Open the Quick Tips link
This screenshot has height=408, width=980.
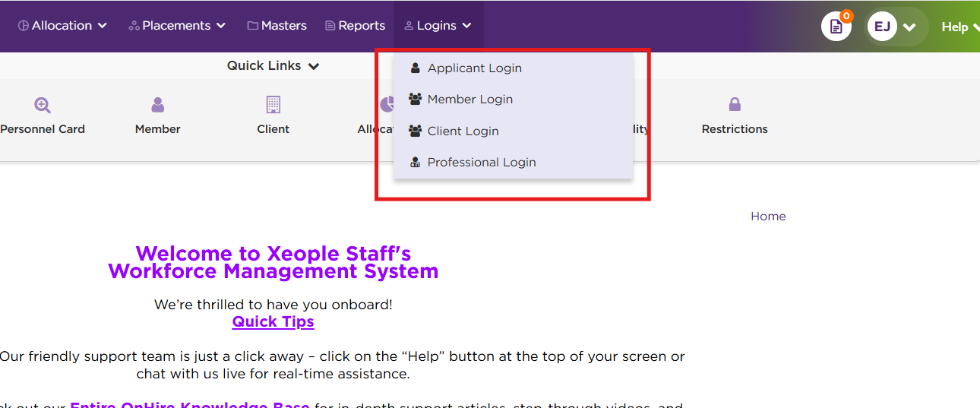point(273,321)
